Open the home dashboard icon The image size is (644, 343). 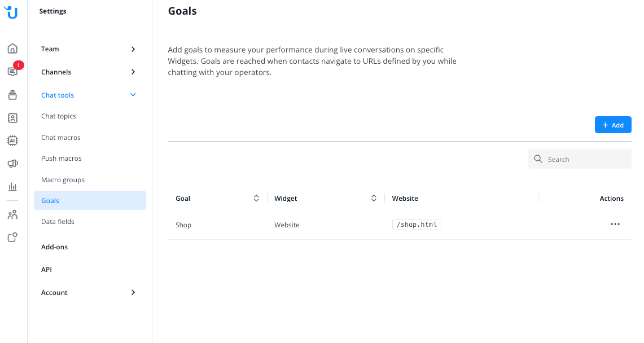(12, 49)
